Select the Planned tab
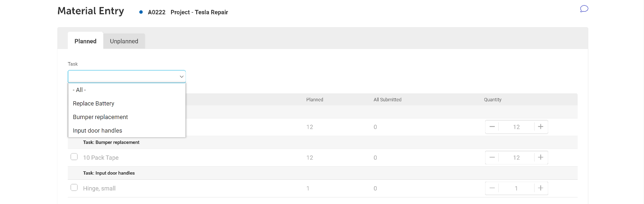Screen dimensions: 644x204 point(86,41)
